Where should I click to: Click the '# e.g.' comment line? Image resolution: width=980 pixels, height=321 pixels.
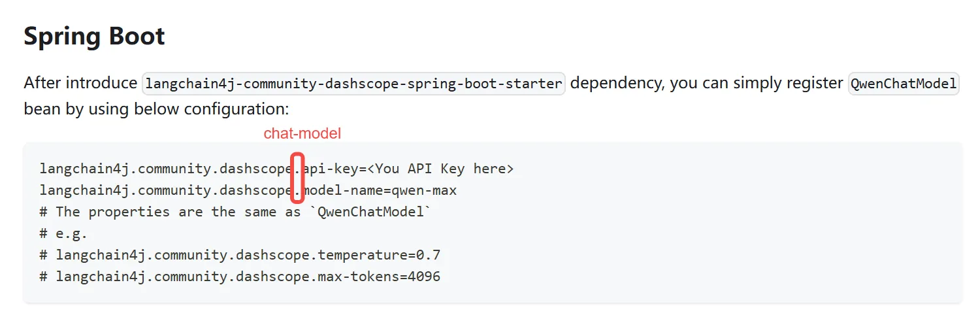(63, 233)
